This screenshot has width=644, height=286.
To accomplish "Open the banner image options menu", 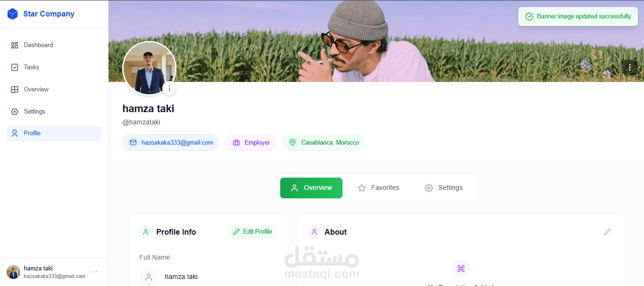I will [630, 67].
